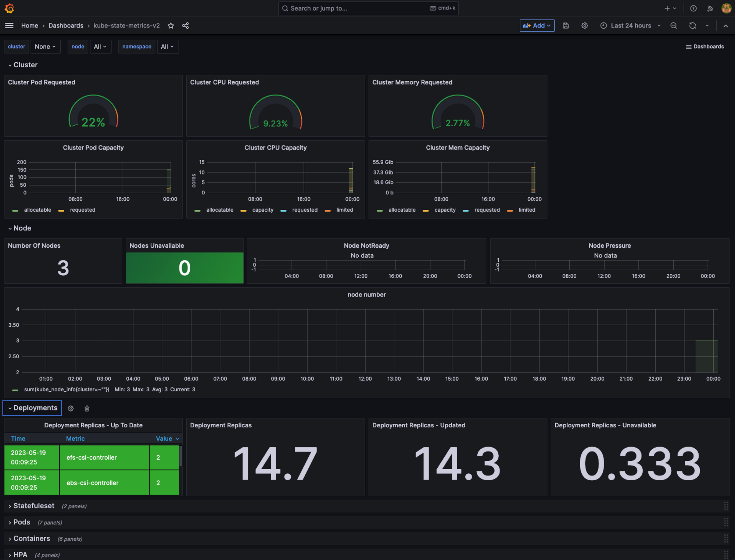Go to Dashboards breadcrumb

[x=66, y=25]
